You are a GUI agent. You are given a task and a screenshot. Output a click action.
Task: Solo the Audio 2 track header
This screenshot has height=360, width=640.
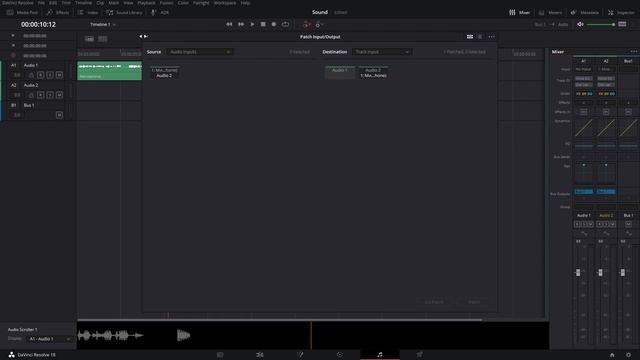pyautogui.click(x=50, y=95)
